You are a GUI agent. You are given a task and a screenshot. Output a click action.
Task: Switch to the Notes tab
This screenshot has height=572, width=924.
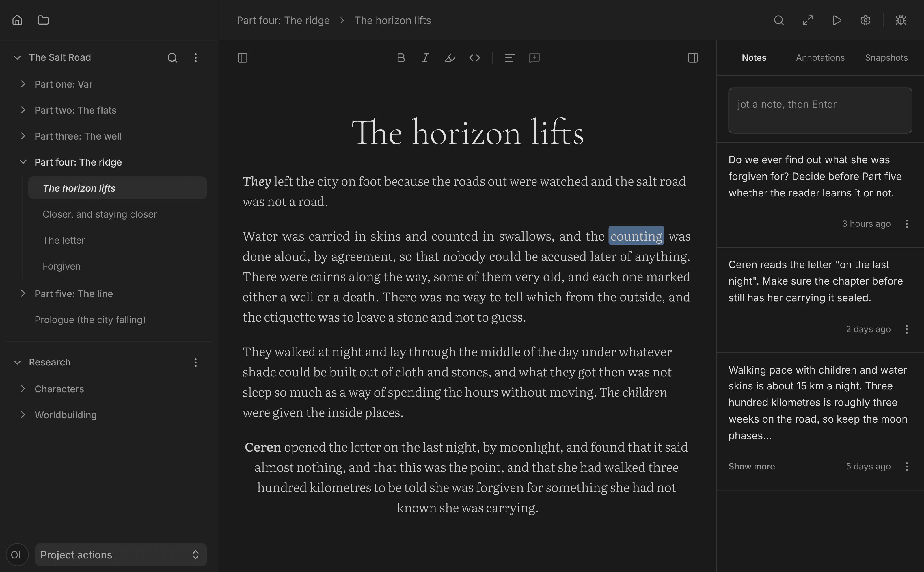click(754, 57)
